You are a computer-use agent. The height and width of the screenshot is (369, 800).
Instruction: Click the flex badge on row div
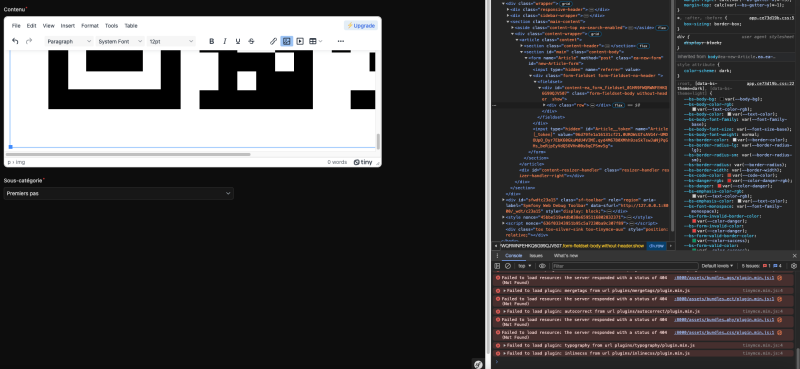click(x=619, y=105)
